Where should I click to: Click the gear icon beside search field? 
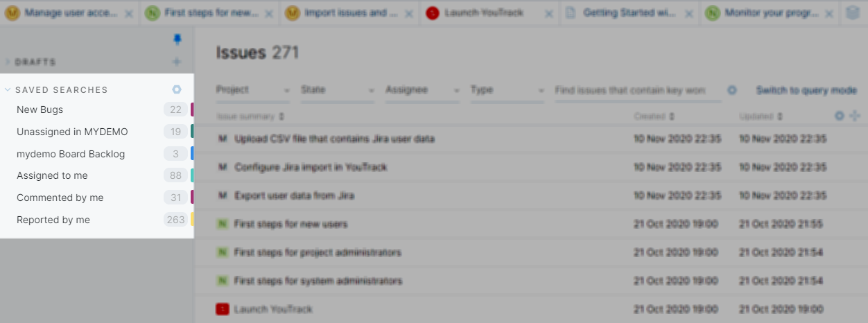tap(732, 90)
